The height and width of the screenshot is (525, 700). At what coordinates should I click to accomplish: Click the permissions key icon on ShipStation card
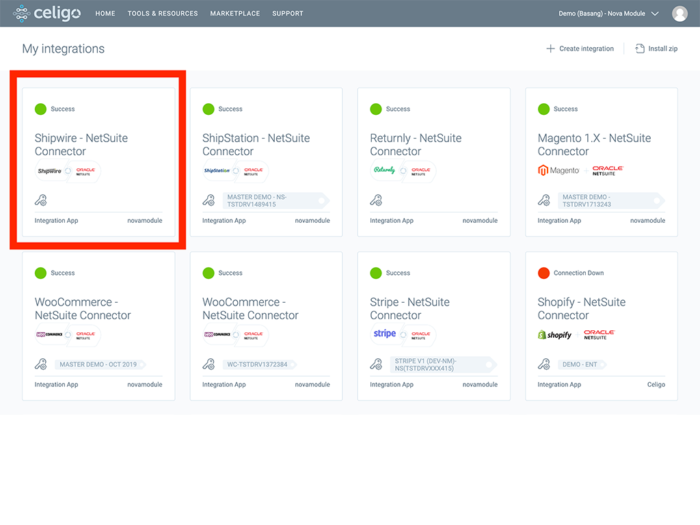click(208, 200)
